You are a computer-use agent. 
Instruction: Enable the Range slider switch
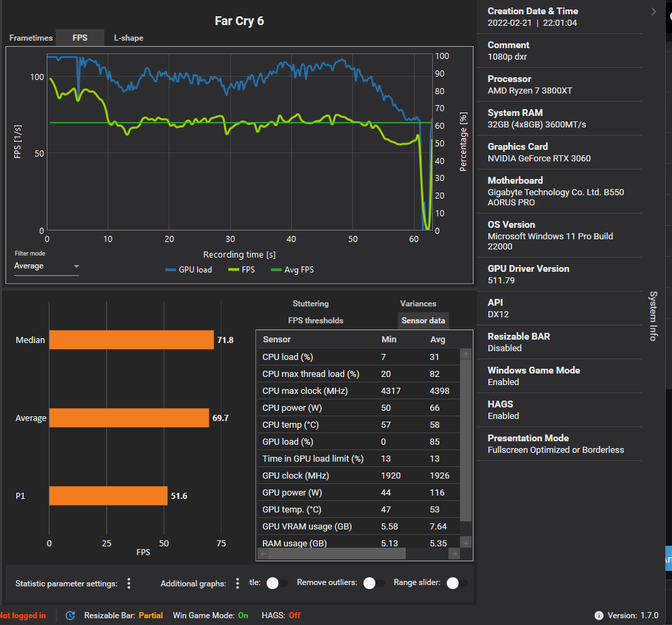457,583
